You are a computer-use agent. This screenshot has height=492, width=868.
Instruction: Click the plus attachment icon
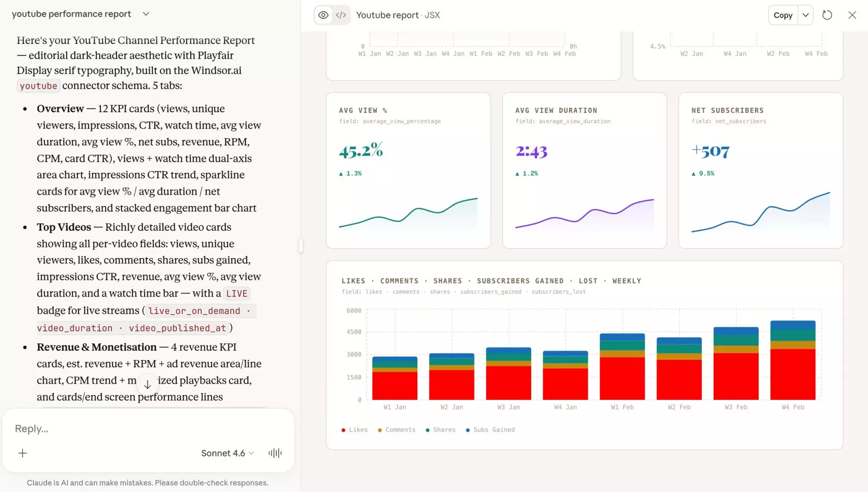[23, 453]
